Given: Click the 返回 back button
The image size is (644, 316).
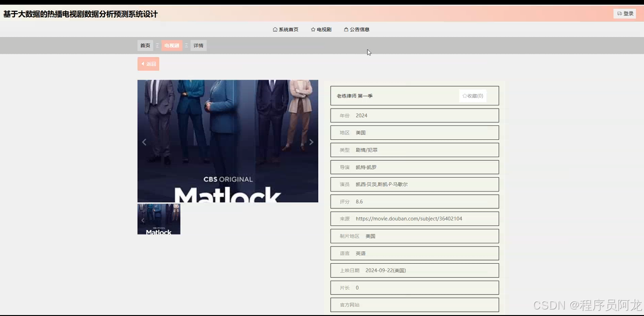Looking at the screenshot, I should 148,64.
